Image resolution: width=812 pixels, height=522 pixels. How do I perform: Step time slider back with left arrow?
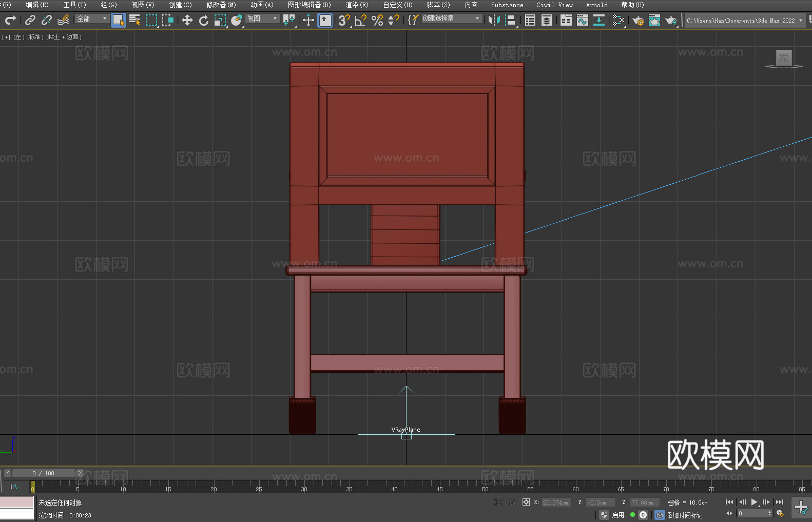pos(8,473)
